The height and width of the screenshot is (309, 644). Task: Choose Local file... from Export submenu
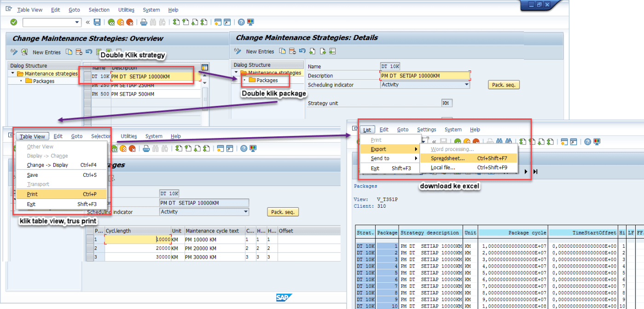[x=443, y=168]
